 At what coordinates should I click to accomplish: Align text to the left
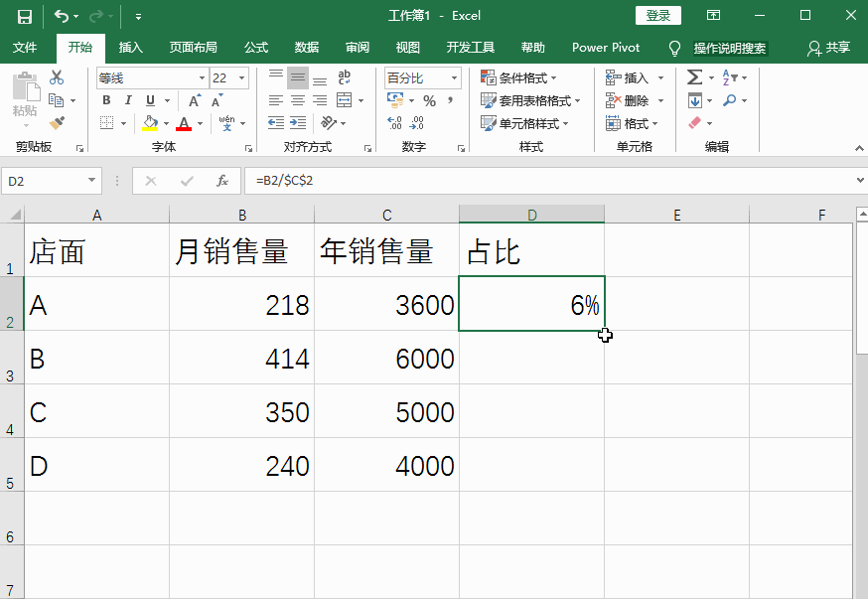276,100
